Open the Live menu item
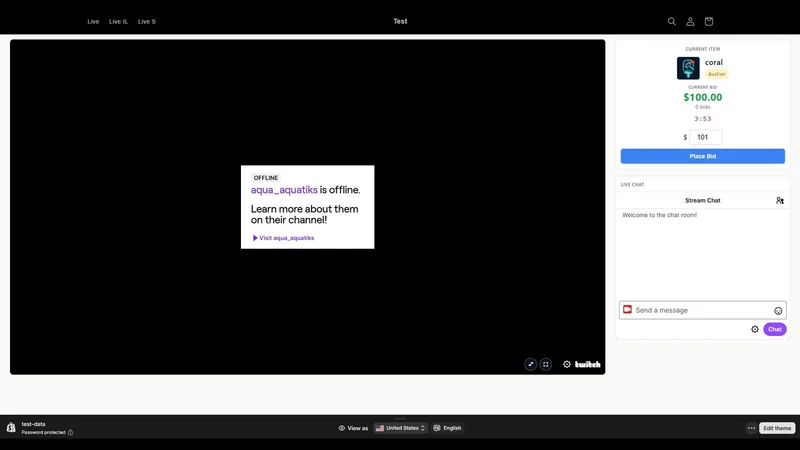 coord(93,21)
